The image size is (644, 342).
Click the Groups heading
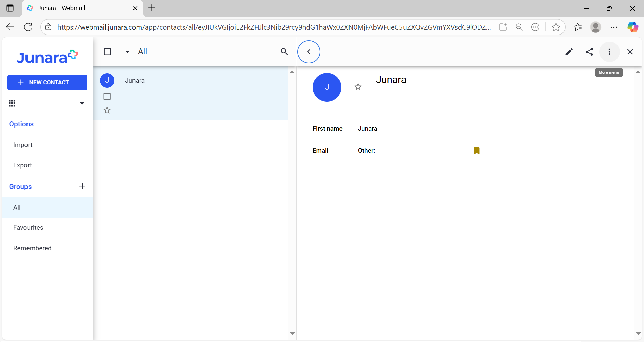click(x=20, y=187)
